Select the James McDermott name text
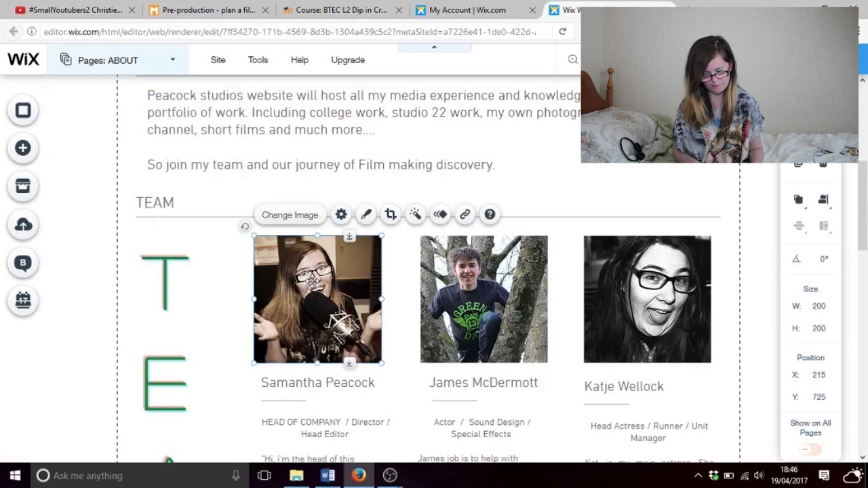The height and width of the screenshot is (488, 868). point(484,382)
